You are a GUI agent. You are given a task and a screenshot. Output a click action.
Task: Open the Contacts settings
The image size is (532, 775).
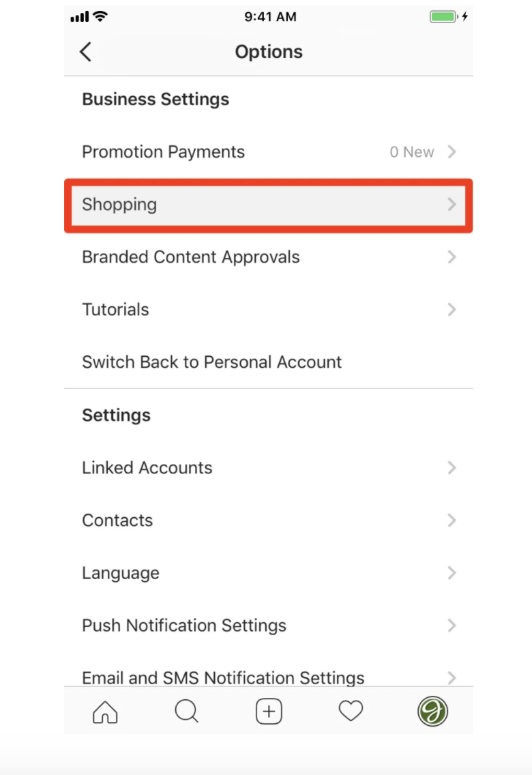tap(269, 521)
